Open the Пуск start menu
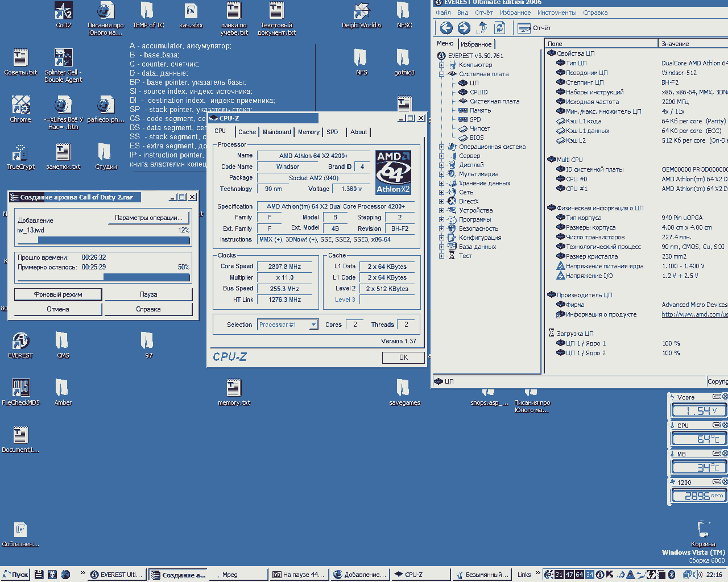 click(x=15, y=575)
